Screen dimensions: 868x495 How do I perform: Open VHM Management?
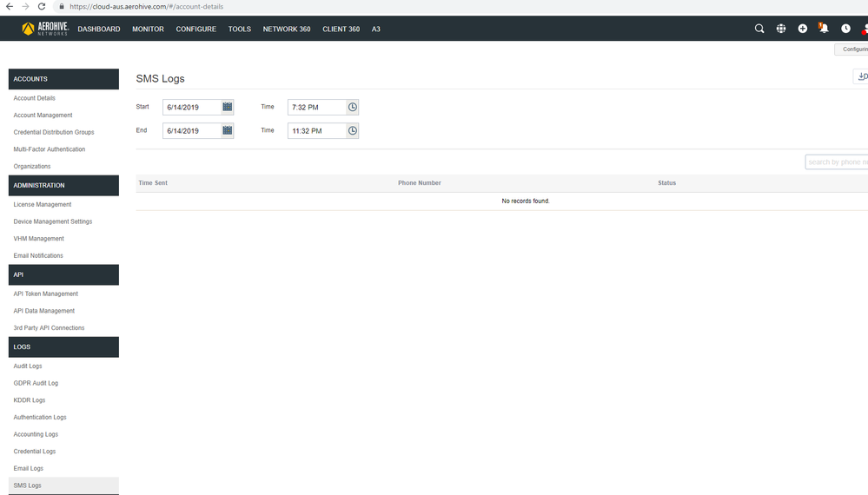pyautogui.click(x=39, y=239)
